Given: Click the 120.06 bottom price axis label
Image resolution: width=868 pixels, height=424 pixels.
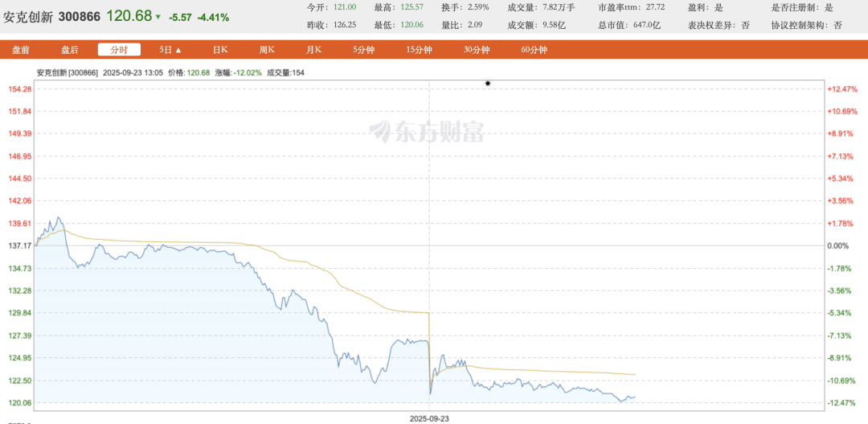Looking at the screenshot, I should [x=18, y=403].
